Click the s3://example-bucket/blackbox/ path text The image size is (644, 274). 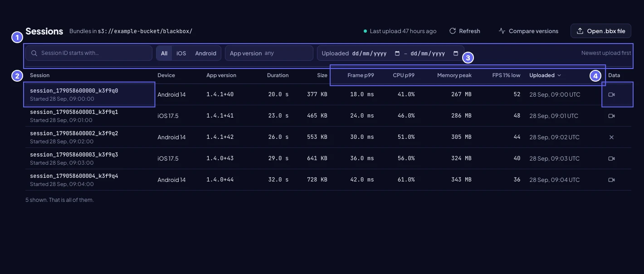tap(145, 31)
